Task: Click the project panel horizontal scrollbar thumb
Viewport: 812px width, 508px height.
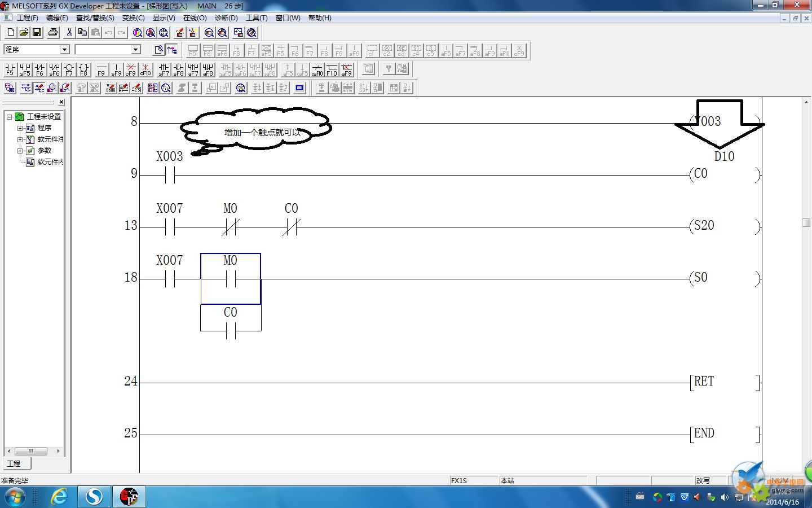Action: tap(30, 451)
